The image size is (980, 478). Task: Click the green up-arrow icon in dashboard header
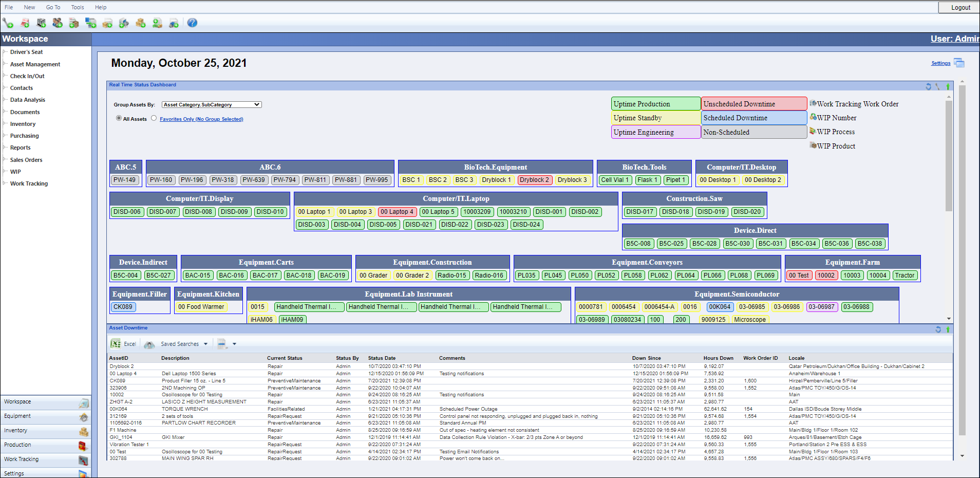pyautogui.click(x=948, y=87)
